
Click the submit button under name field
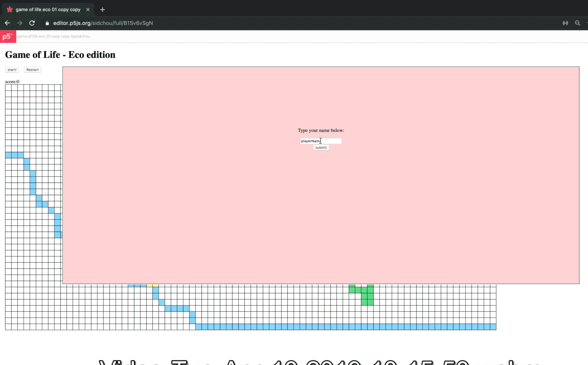coord(321,148)
